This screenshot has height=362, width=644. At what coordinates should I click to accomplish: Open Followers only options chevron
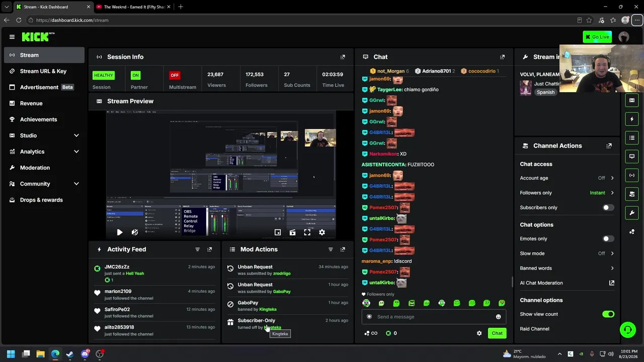(612, 193)
